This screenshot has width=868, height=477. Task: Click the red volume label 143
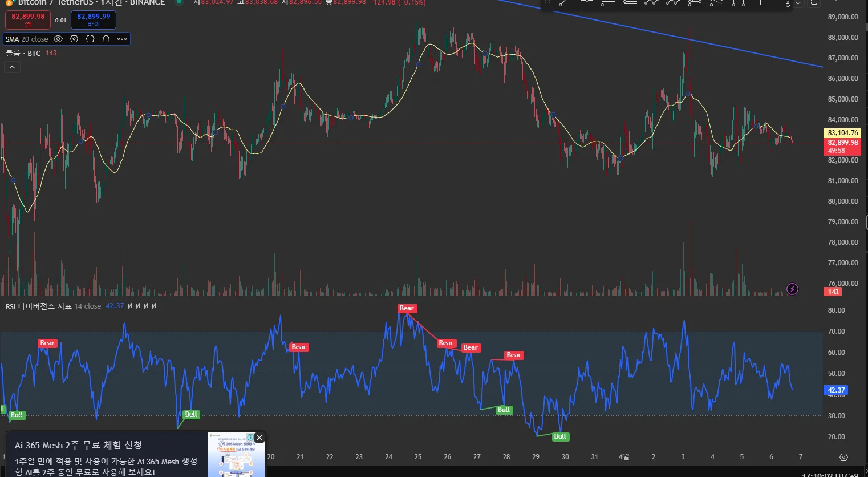click(x=833, y=292)
